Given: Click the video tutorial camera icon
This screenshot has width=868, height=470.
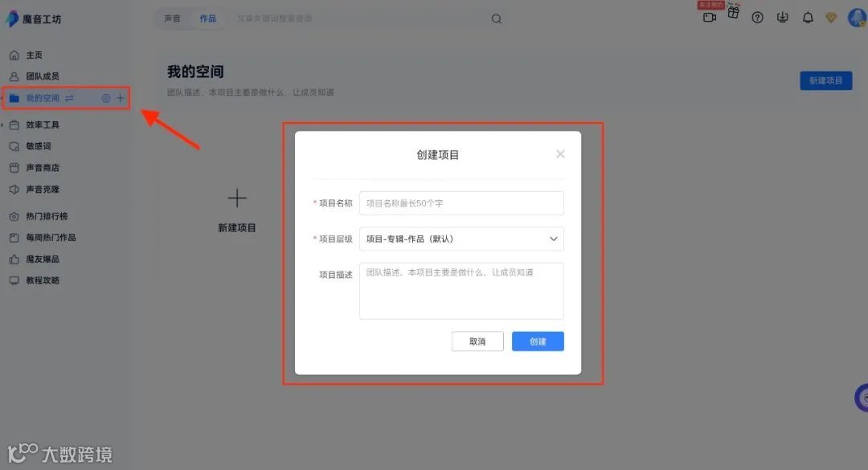Looking at the screenshot, I should tap(709, 17).
